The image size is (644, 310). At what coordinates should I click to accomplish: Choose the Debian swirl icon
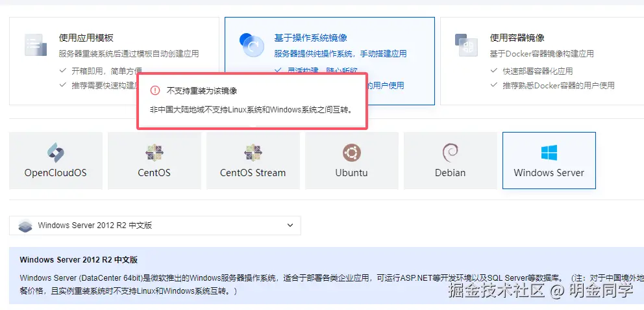450,153
